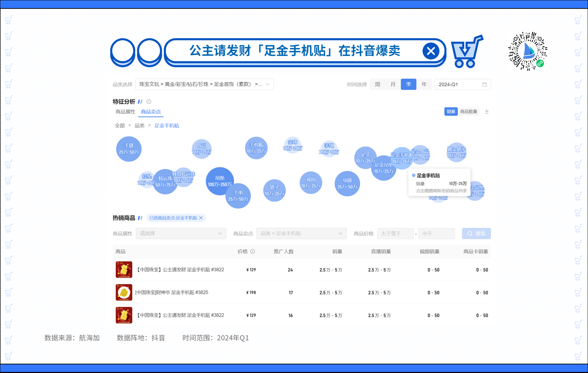Open the 财神爷 足金手机贴 #3825 product thumbnail

124,292
